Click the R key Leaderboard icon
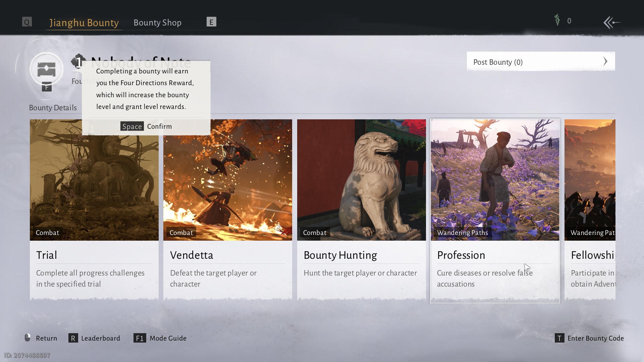 coord(73,338)
